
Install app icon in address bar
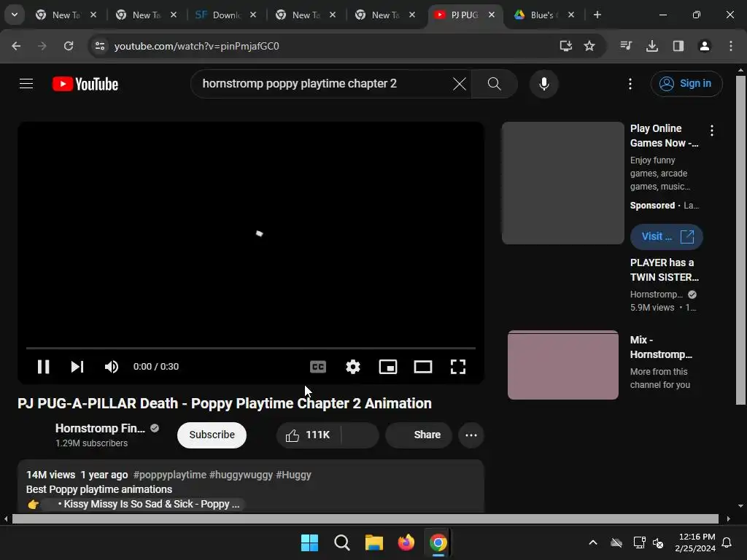(x=565, y=46)
